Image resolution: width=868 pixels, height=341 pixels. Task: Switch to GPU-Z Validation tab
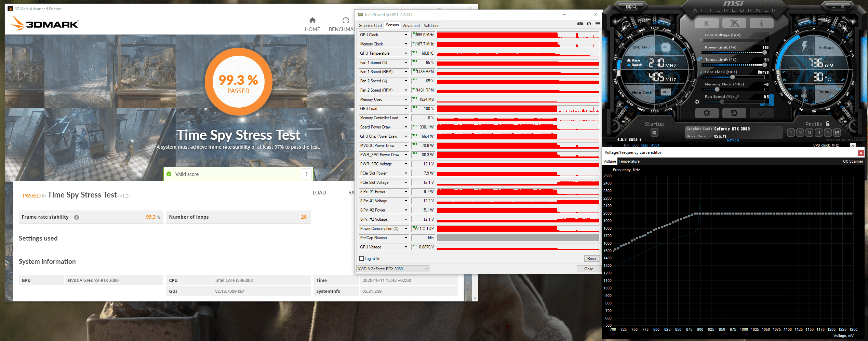431,26
